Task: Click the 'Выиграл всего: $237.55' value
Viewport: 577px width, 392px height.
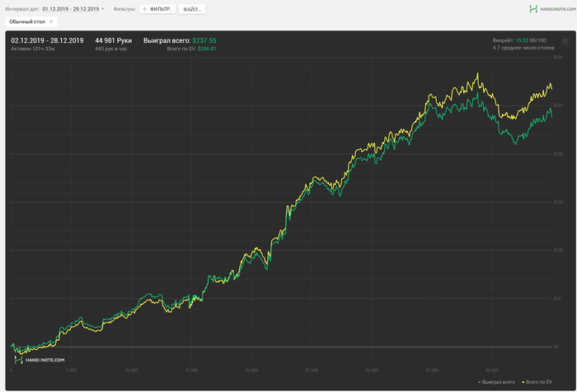Action: (180, 40)
